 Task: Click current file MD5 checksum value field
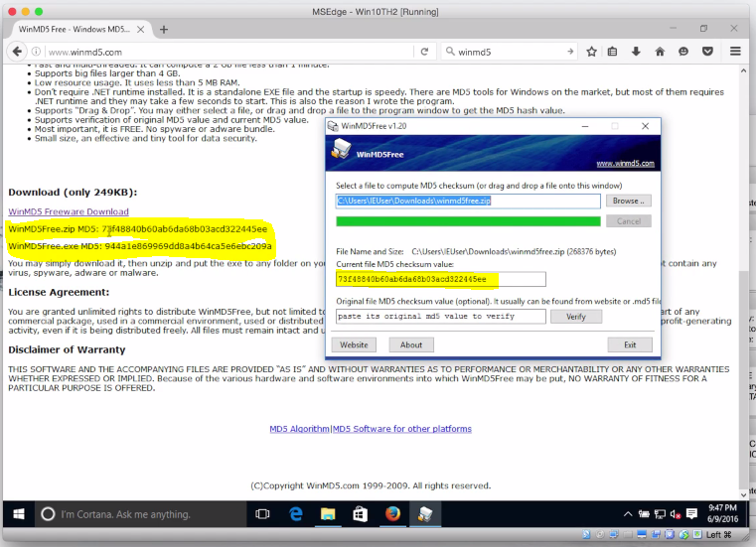[x=441, y=279]
